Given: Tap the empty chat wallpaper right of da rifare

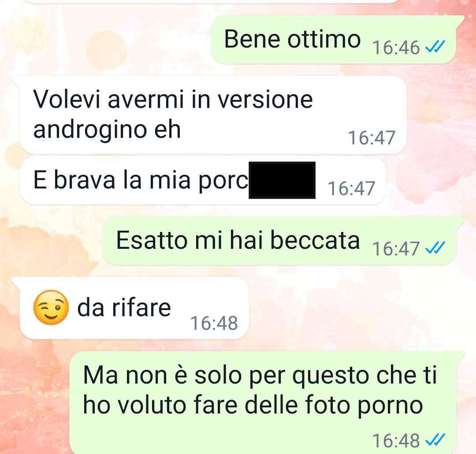Looking at the screenshot, I should pyautogui.click(x=358, y=308).
